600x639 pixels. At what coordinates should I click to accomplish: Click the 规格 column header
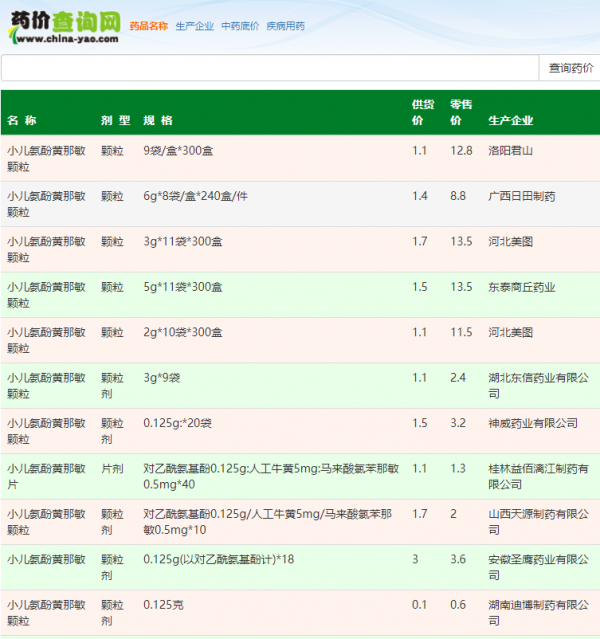click(x=158, y=121)
